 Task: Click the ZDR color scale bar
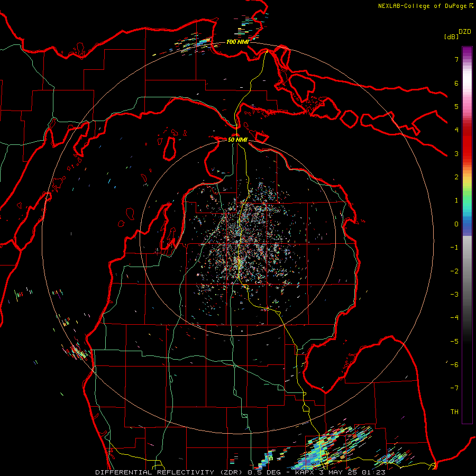pos(467,235)
